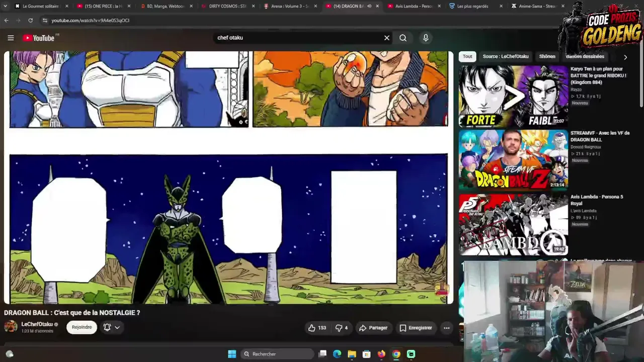This screenshot has width=644, height=362.
Task: Launch Microsoft Edge from the taskbar
Action: click(x=337, y=354)
